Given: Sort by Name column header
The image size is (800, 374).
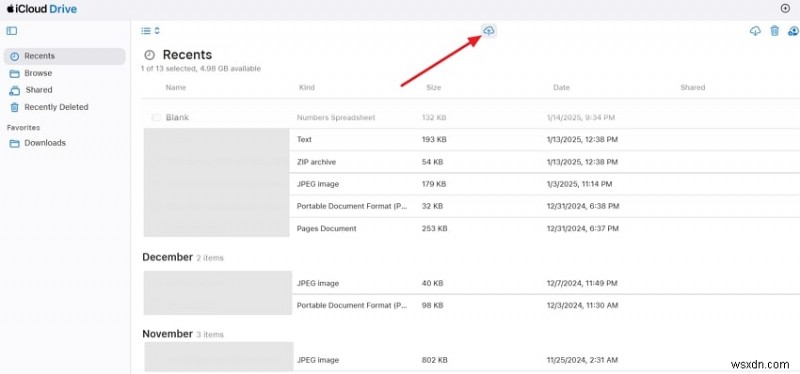Looking at the screenshot, I should click(176, 87).
